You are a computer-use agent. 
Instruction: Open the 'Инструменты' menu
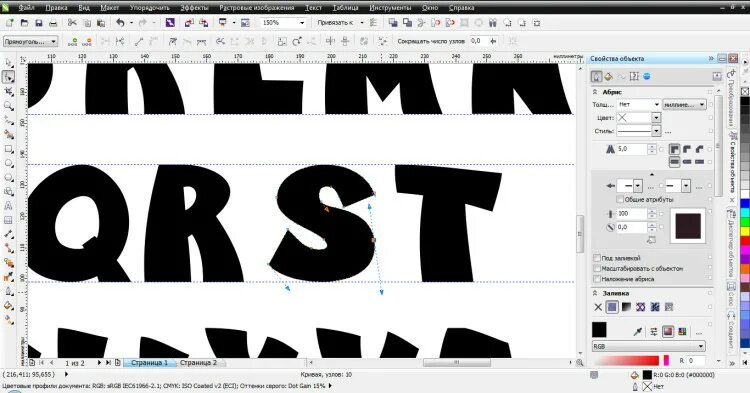coord(390,8)
